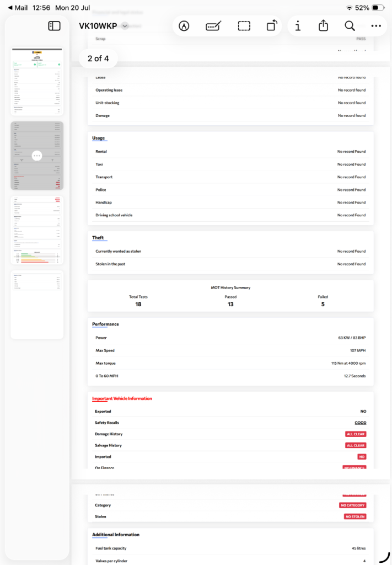Open the Share sheet icon
Screen dimensions: 392x565
click(323, 25)
